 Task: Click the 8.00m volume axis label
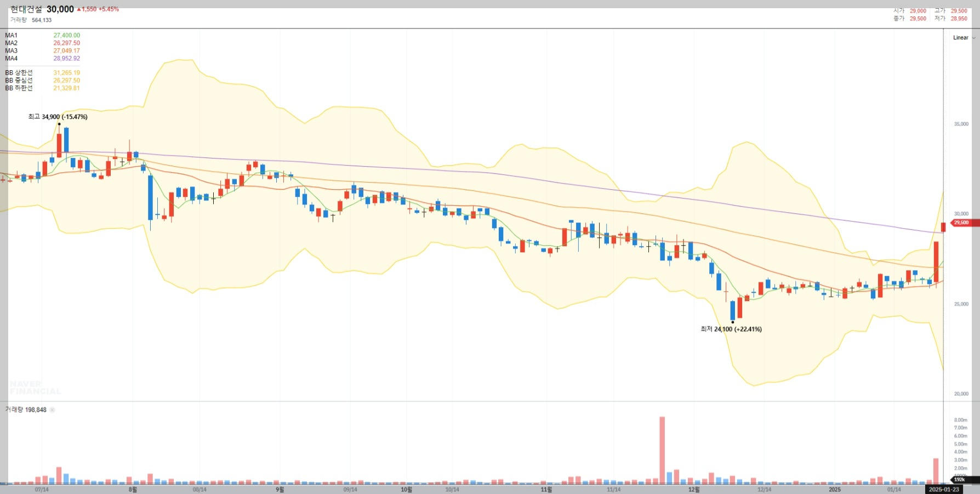[960, 420]
